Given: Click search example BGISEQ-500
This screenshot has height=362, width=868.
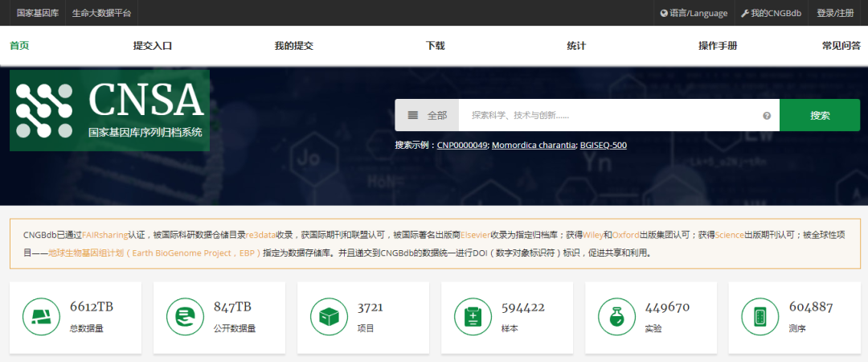Looking at the screenshot, I should (x=604, y=146).
